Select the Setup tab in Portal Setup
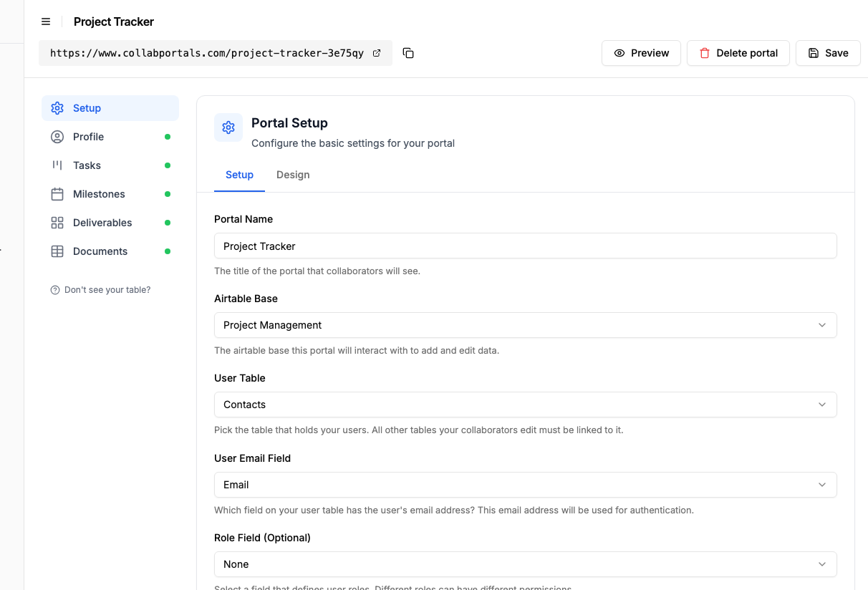868x590 pixels. point(239,175)
